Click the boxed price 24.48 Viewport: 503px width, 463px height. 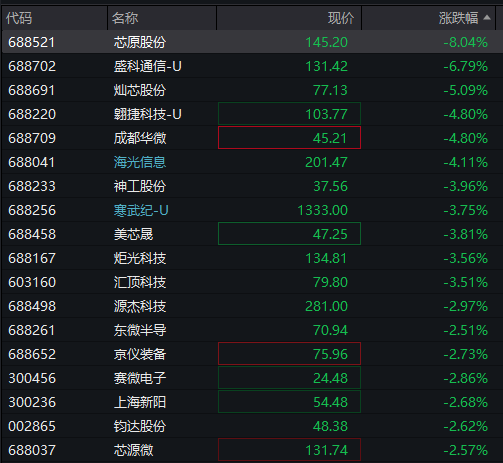coord(289,378)
